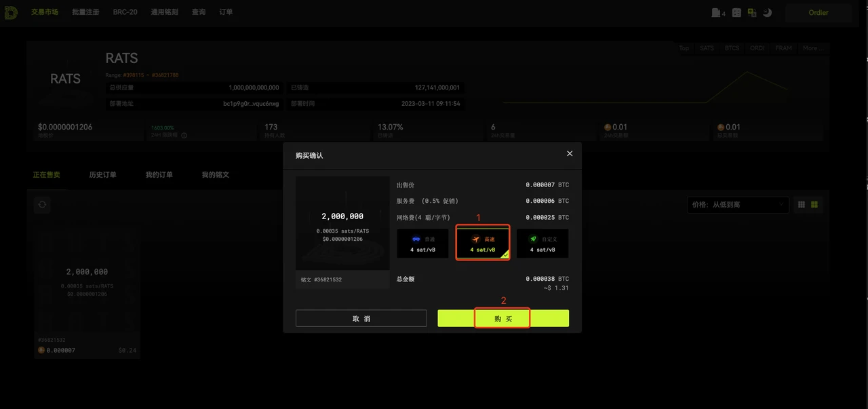Image resolution: width=868 pixels, height=409 pixels.
Task: Switch to the 我的铭文 tab
Action: pos(216,175)
